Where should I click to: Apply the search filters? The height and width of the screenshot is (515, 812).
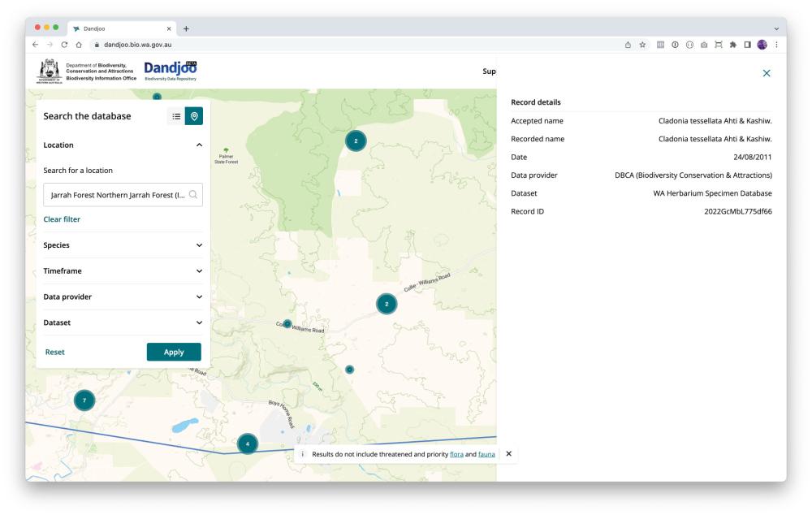point(174,352)
